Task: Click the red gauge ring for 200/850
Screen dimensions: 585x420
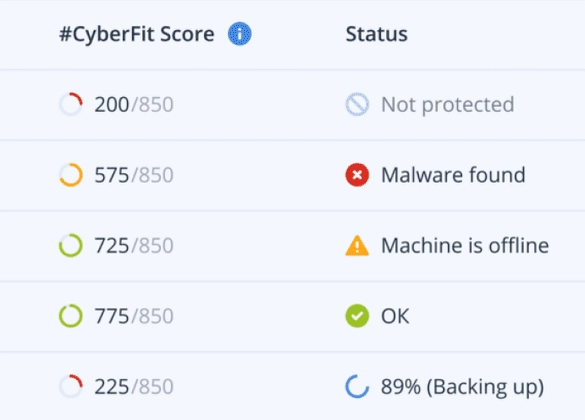Action: point(71,104)
